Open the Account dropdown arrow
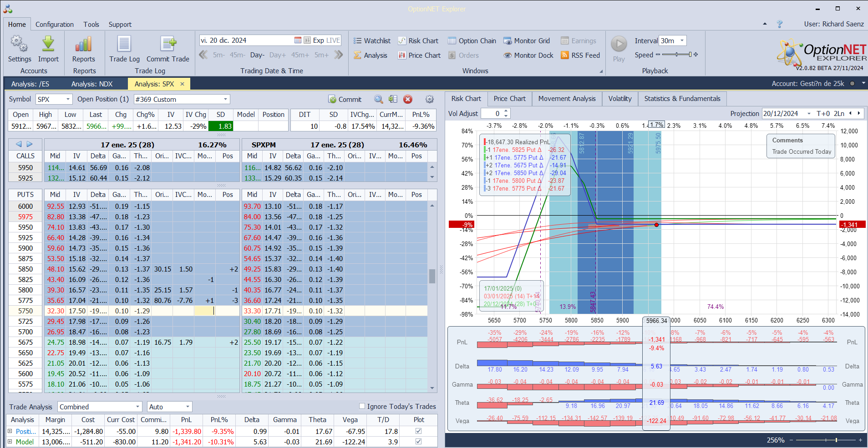 coord(863,83)
